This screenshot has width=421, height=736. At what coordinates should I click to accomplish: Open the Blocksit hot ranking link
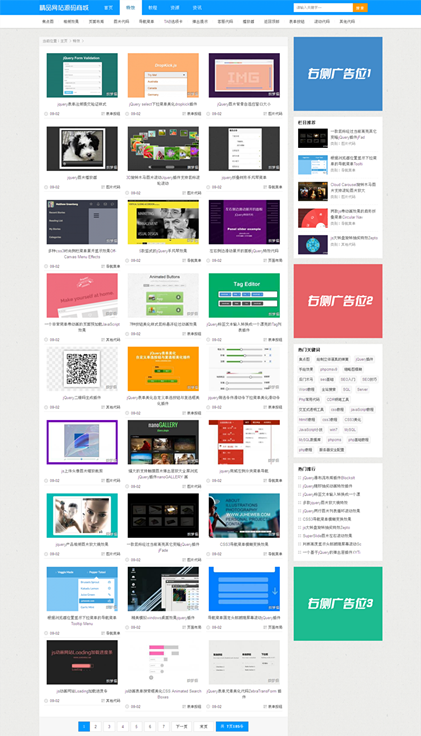point(329,478)
